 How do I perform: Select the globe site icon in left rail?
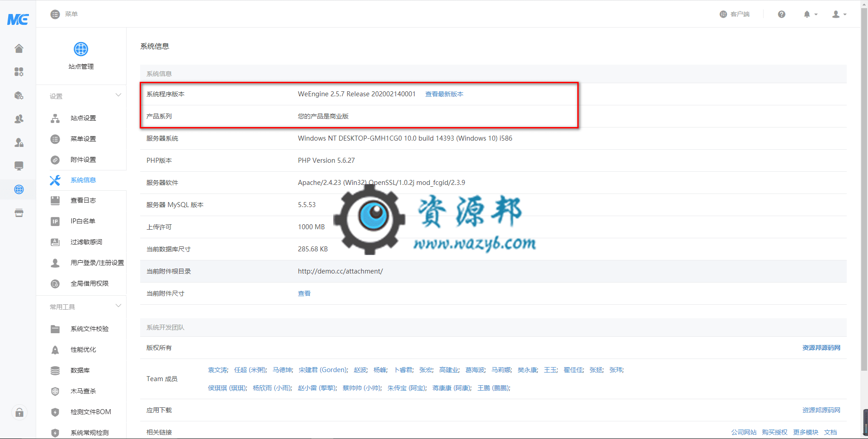[x=19, y=189]
